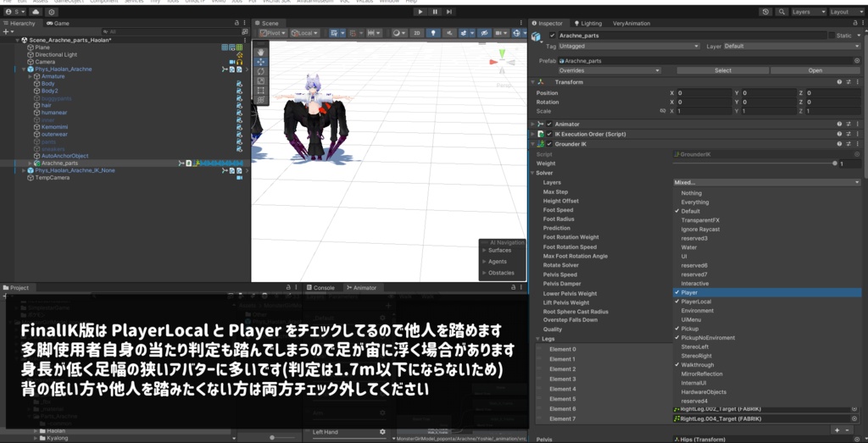Open Grounder IK component more options menu
The height and width of the screenshot is (443, 868).
click(857, 144)
